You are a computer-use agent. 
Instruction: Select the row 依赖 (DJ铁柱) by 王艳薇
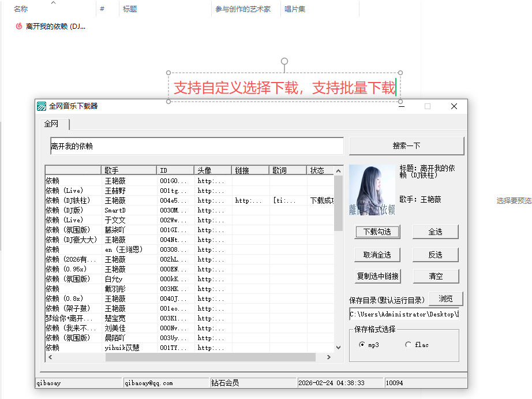[190, 201]
